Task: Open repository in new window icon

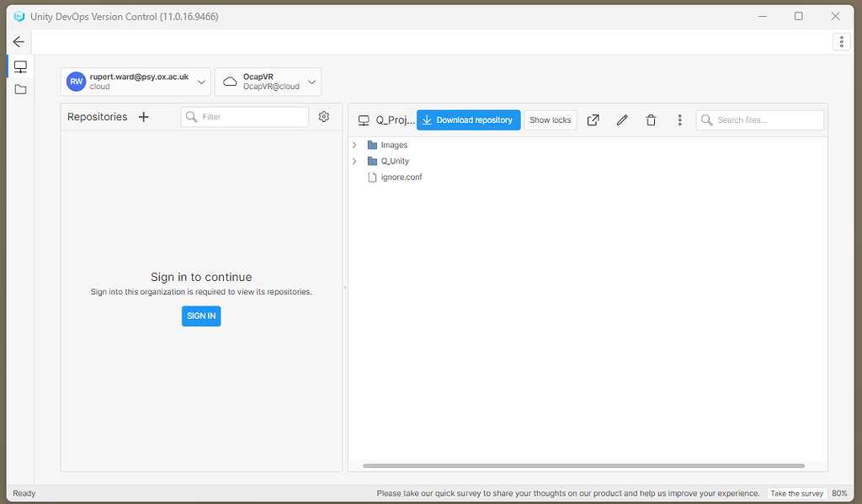Action: click(x=593, y=119)
